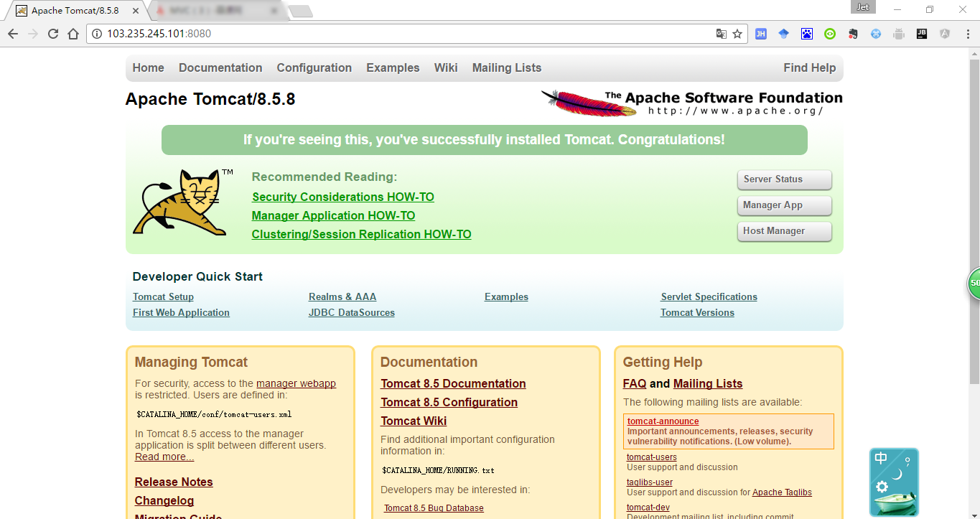The height and width of the screenshot is (519, 980).
Task: Open the Examples navigation item
Action: [393, 67]
